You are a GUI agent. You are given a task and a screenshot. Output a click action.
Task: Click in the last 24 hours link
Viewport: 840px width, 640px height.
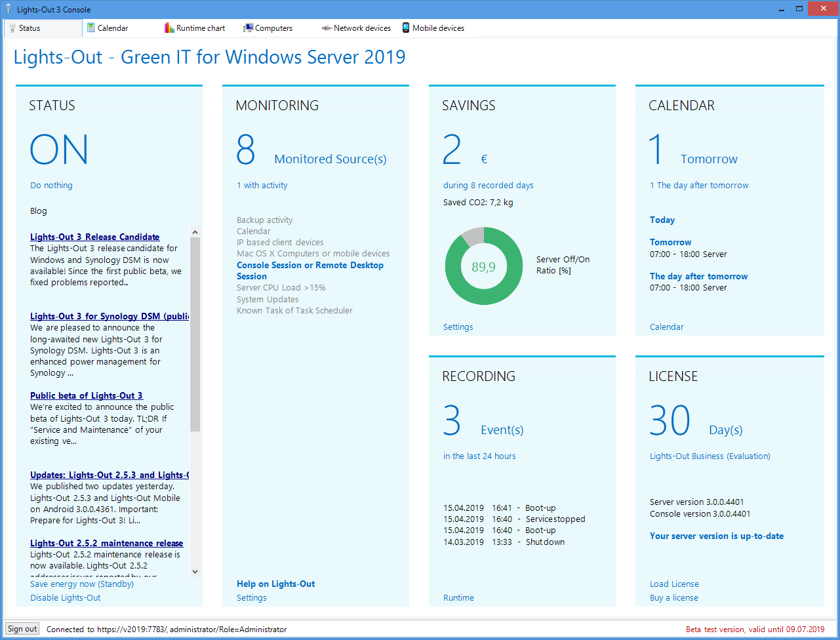(479, 456)
